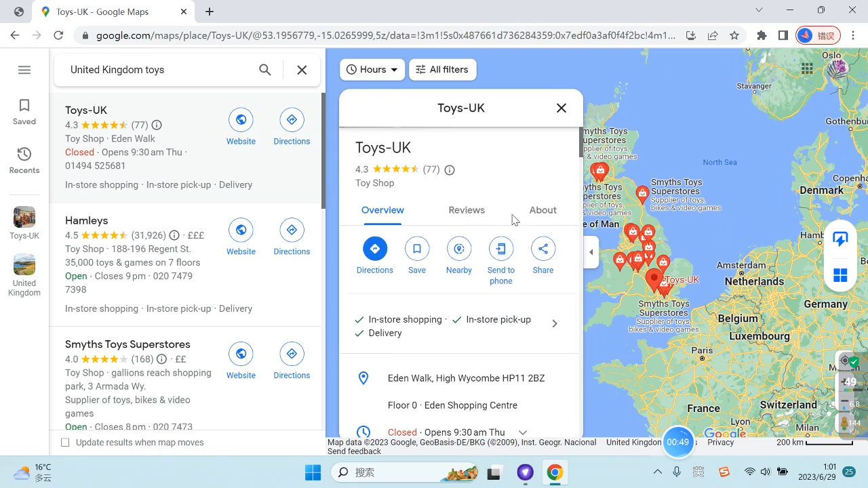This screenshot has height=488, width=868.
Task: Expand the opening hours chevron
Action: tap(522, 432)
